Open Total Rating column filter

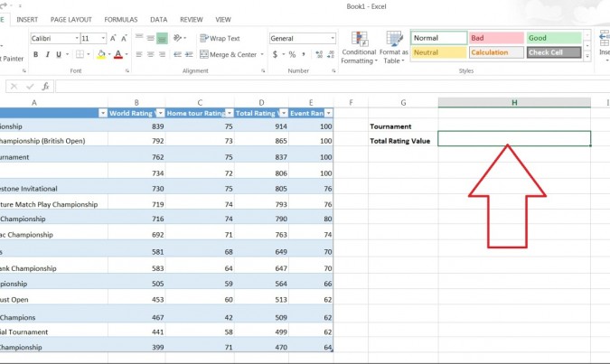(x=284, y=113)
